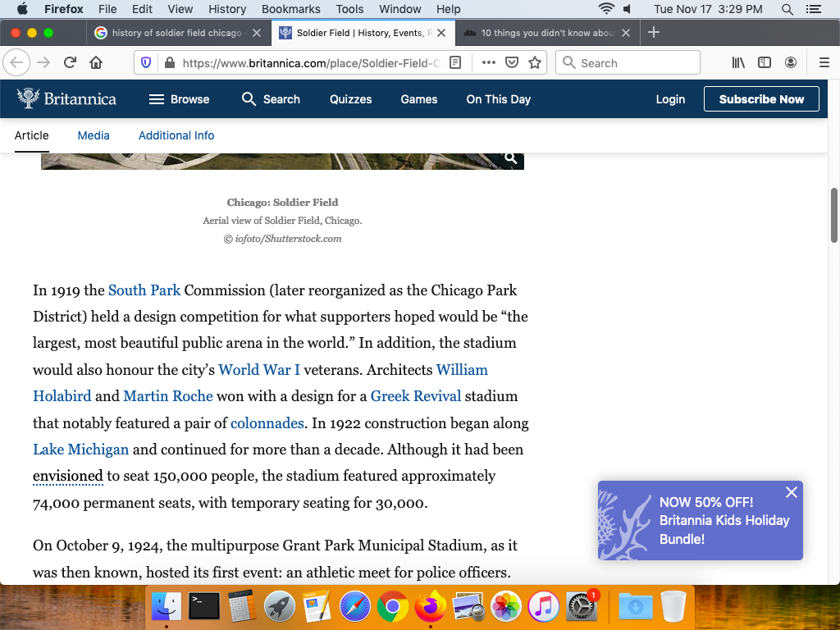Open the Firefox account icon
Screen dimensions: 840x630
(791, 63)
